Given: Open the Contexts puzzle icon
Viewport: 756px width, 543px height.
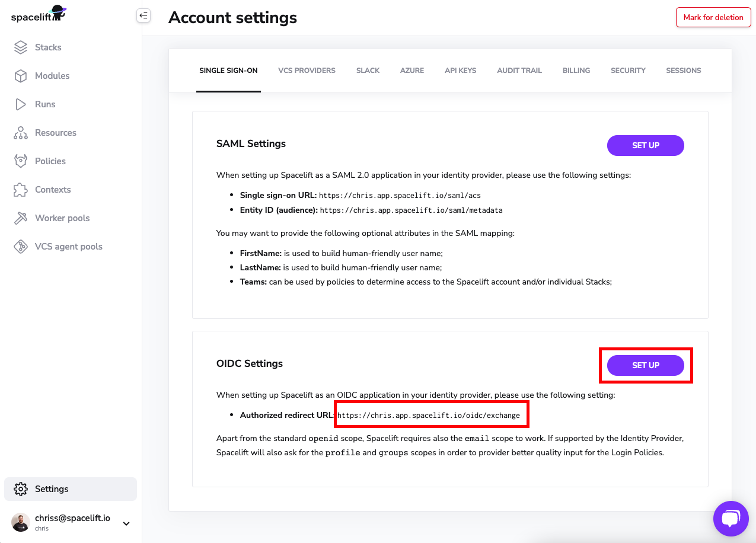Looking at the screenshot, I should [x=21, y=190].
